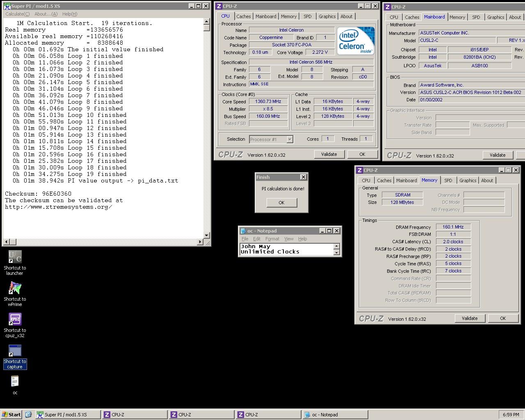
Task: Click OK in CPU-Z Memory window
Action: 503,318
